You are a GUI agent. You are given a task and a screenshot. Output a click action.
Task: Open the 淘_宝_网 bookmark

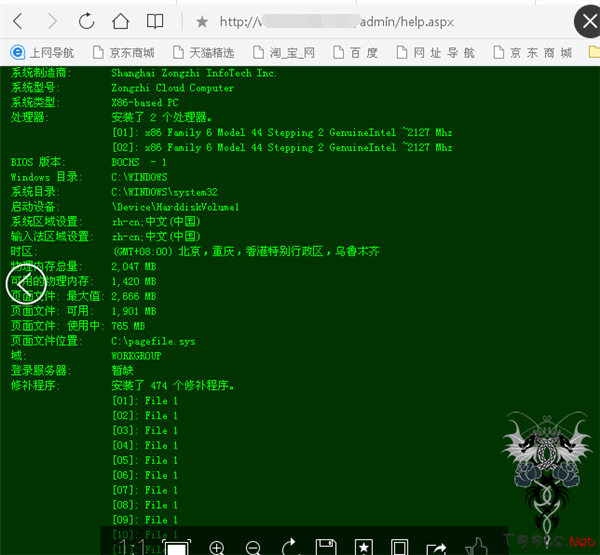point(282,53)
